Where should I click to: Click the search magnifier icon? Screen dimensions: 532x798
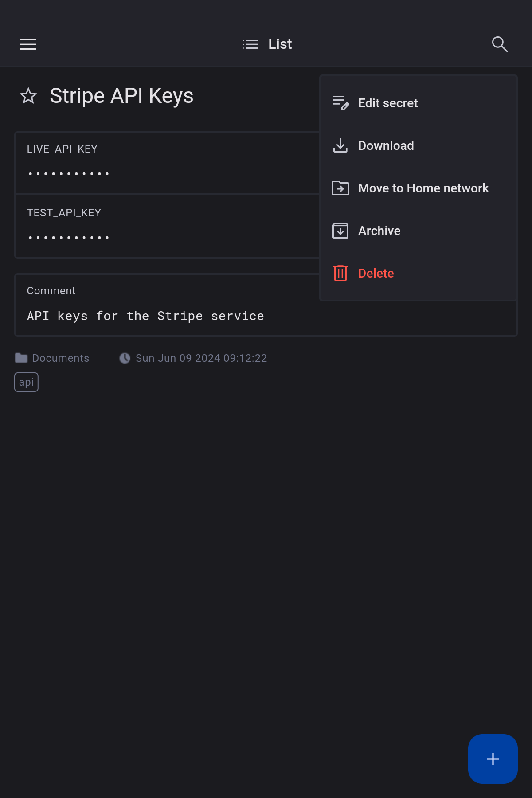point(500,44)
